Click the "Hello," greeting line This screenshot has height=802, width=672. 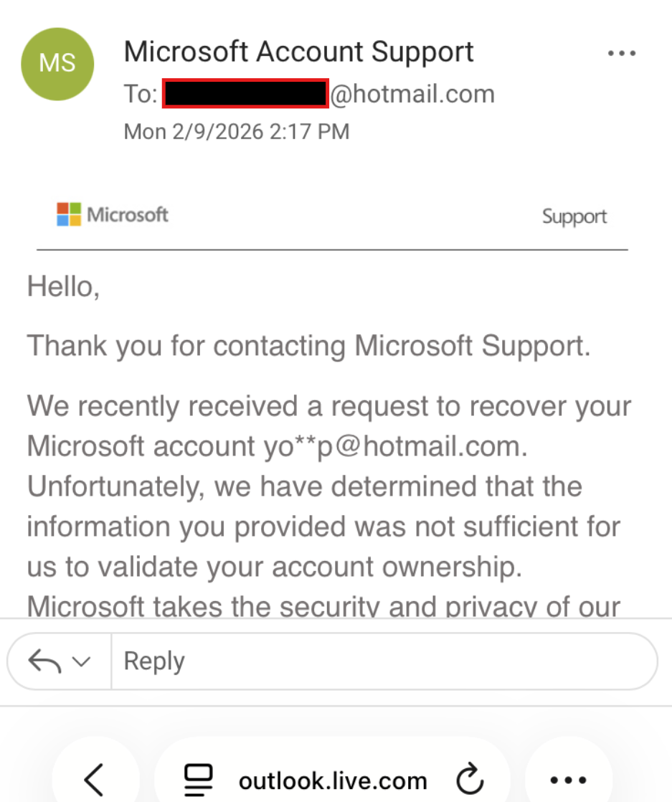coord(63,287)
